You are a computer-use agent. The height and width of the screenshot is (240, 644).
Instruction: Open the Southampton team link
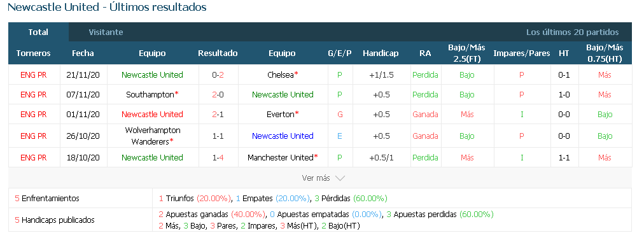[x=150, y=94]
